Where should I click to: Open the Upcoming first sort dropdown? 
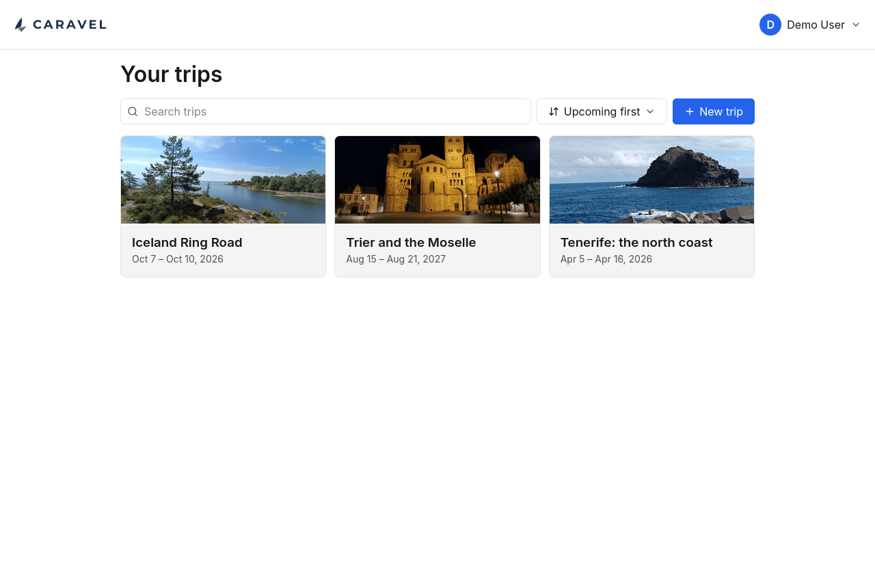[x=602, y=111]
